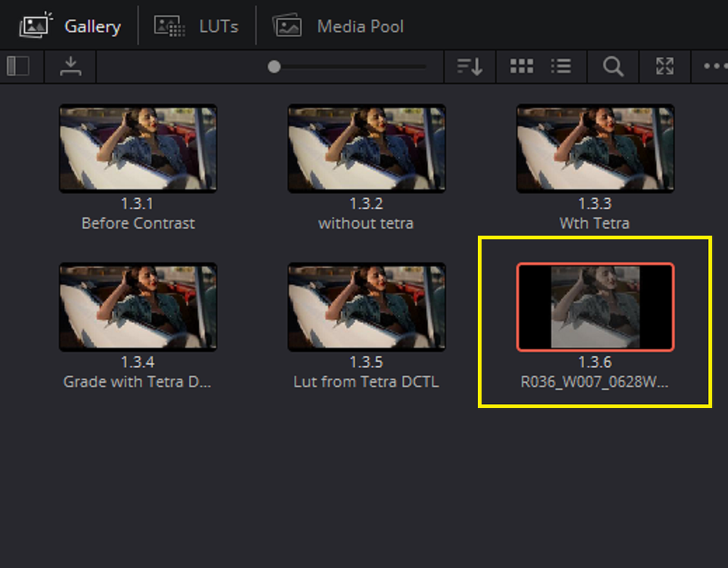Click the 'without tetra' label

[x=366, y=223]
